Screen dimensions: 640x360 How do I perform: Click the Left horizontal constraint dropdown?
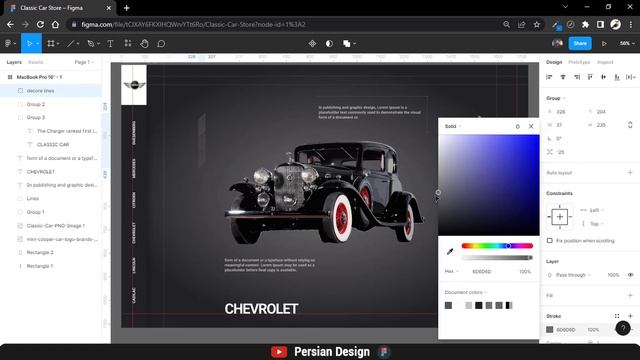[x=597, y=210]
